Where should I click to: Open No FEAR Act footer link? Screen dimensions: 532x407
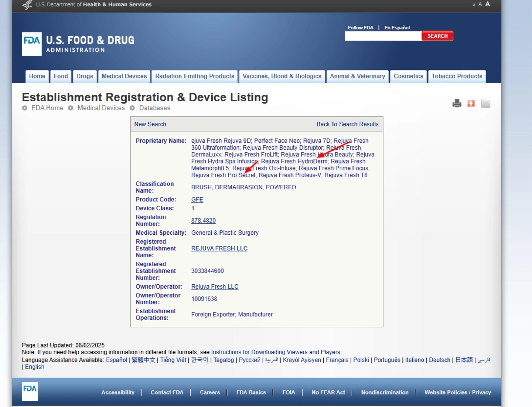(328, 393)
